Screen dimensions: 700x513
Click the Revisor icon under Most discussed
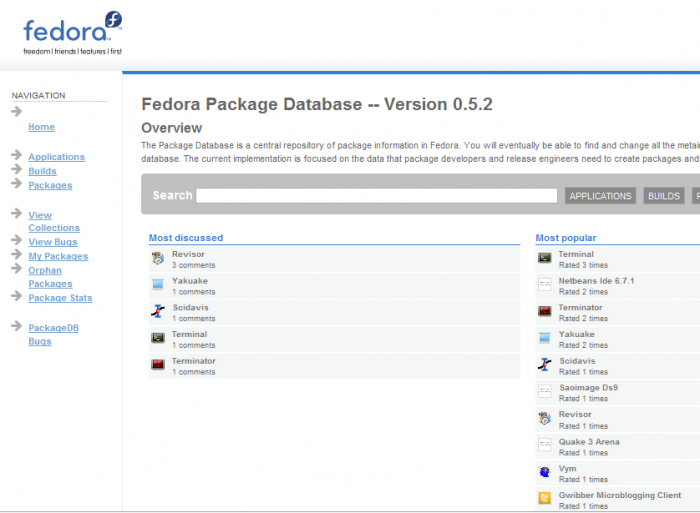point(158,258)
